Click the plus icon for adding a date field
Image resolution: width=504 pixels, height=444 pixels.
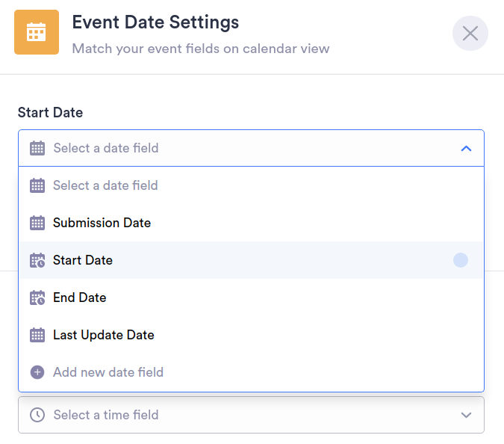37,372
